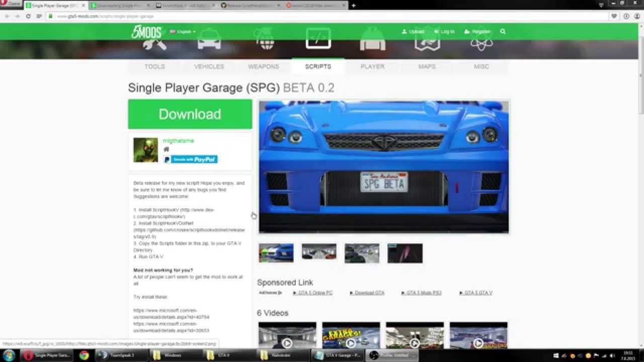Viewport: 644px width, 362px height.
Task: Open the VEHICLES category tab
Action: [209, 66]
